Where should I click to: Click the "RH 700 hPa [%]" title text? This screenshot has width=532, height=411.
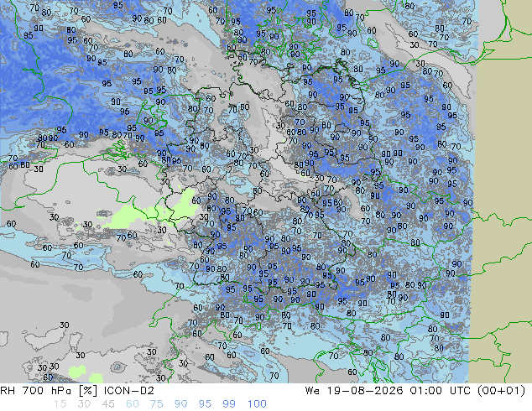click(x=49, y=391)
